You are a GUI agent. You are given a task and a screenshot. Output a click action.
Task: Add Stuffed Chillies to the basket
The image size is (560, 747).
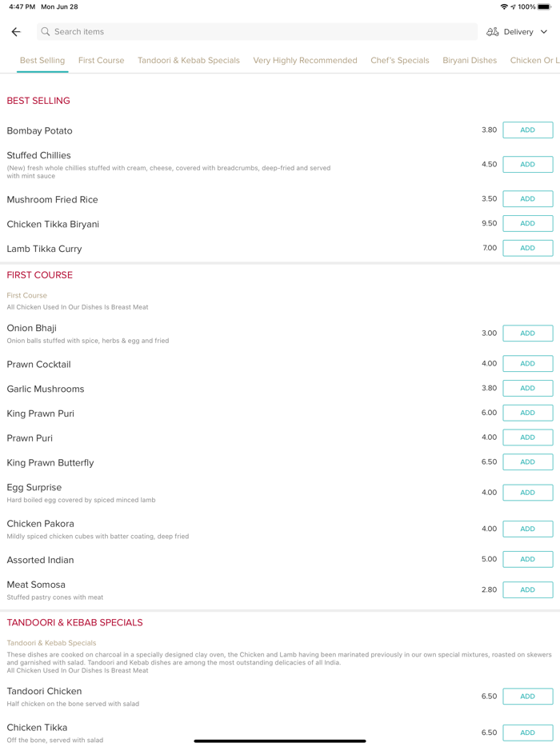click(527, 165)
